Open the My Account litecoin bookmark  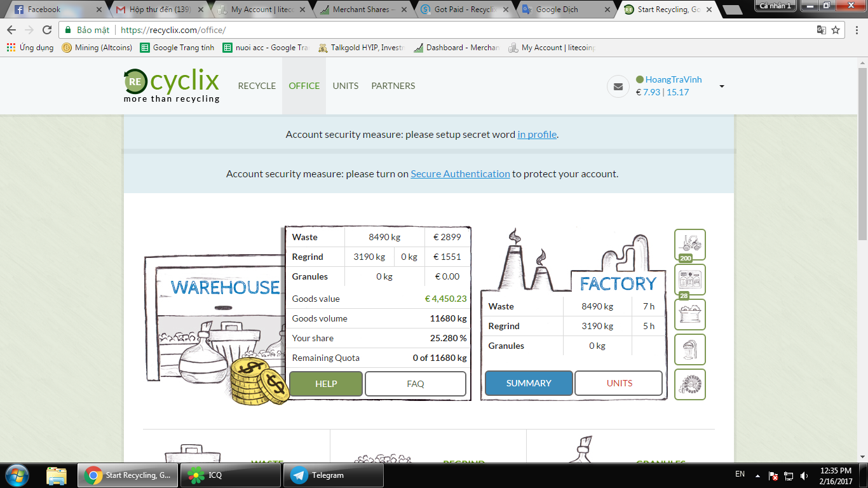coord(552,48)
